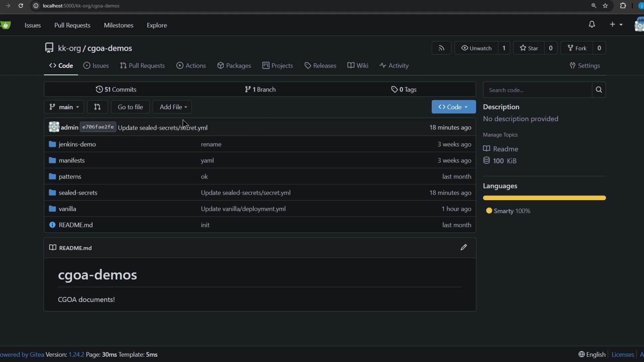The image size is (644, 362).
Task: Switch to the Code tab
Action: point(61,66)
